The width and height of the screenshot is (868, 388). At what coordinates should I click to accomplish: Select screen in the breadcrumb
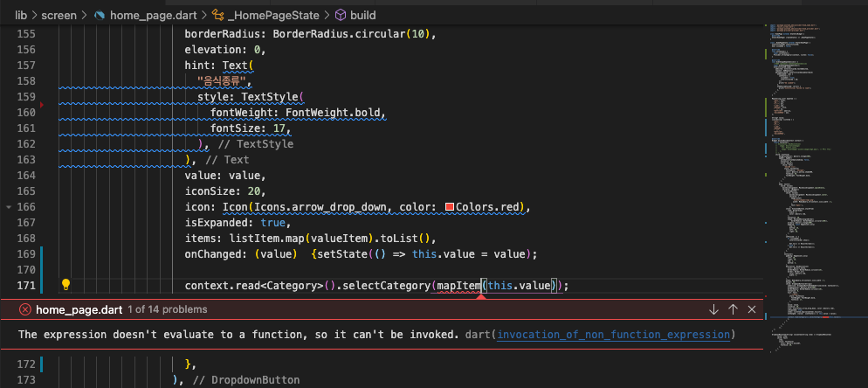(59, 15)
